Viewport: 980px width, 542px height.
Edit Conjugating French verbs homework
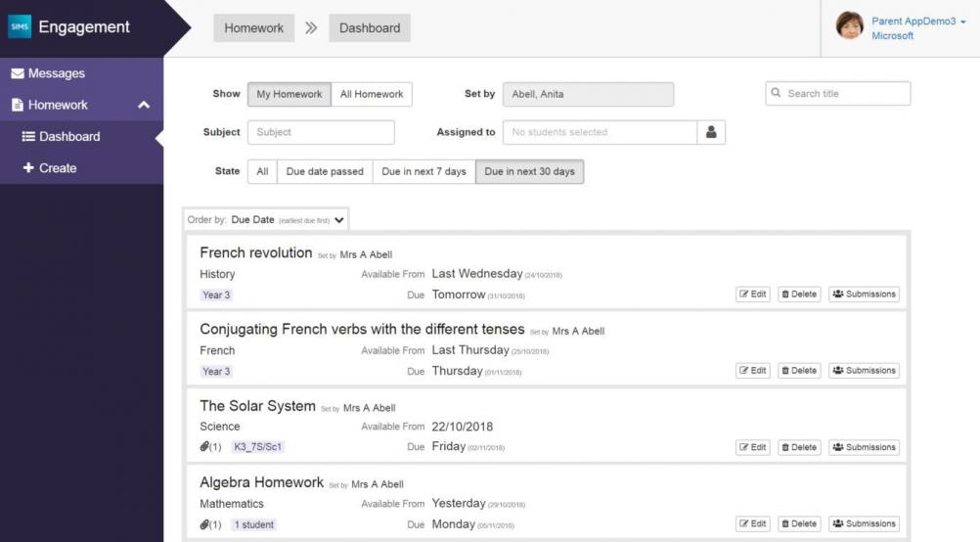[x=752, y=371]
